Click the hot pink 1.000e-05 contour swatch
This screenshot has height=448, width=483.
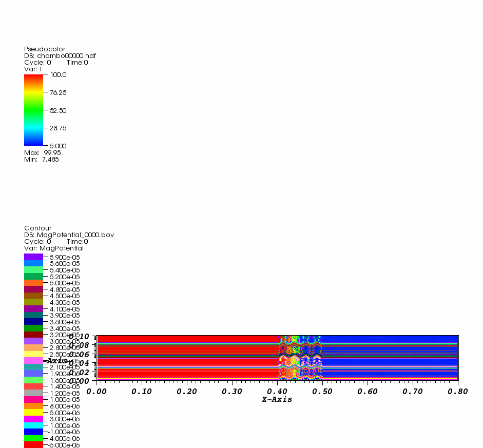tap(33, 399)
